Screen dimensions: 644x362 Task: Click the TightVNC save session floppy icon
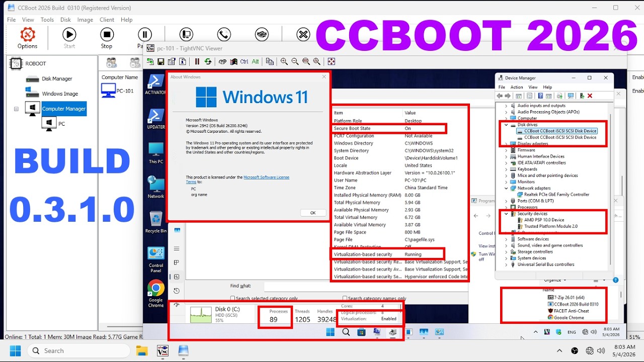tap(160, 61)
